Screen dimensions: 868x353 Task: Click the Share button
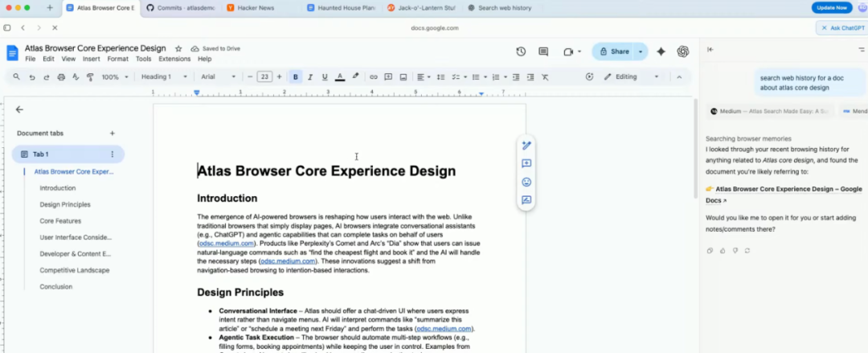(x=615, y=51)
